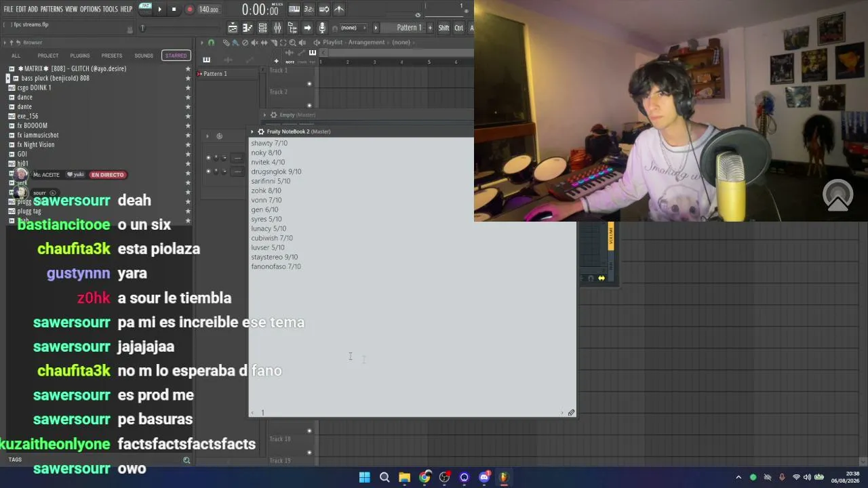
Task: Toggle Pattern/Song mode switch
Action: click(145, 9)
